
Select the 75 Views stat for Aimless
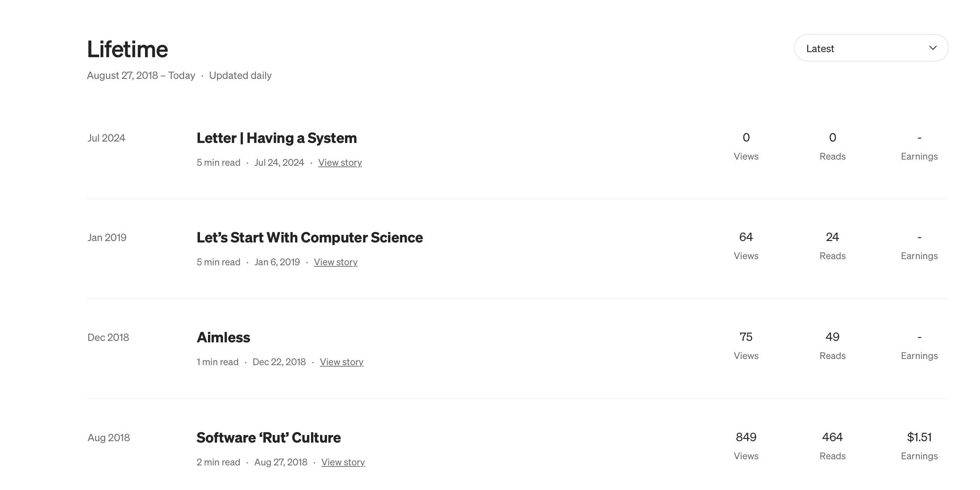tap(746, 337)
